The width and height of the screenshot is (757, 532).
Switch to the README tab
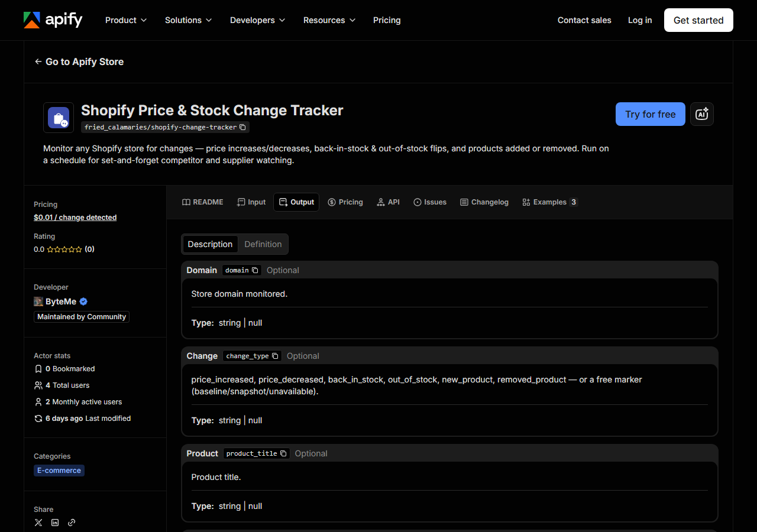[x=203, y=202]
